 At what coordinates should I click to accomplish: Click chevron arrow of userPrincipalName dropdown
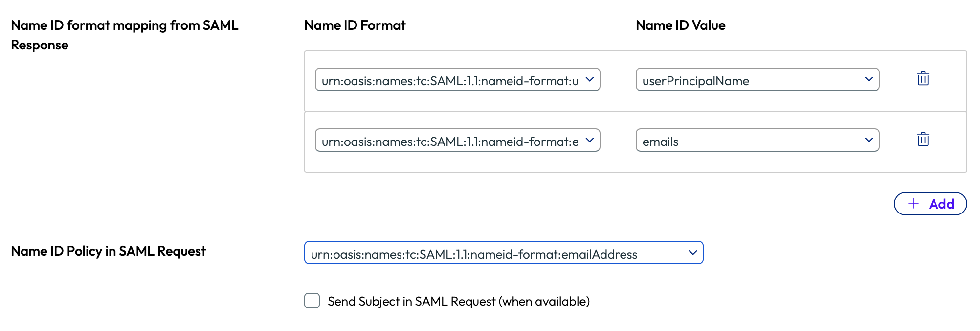pyautogui.click(x=869, y=79)
